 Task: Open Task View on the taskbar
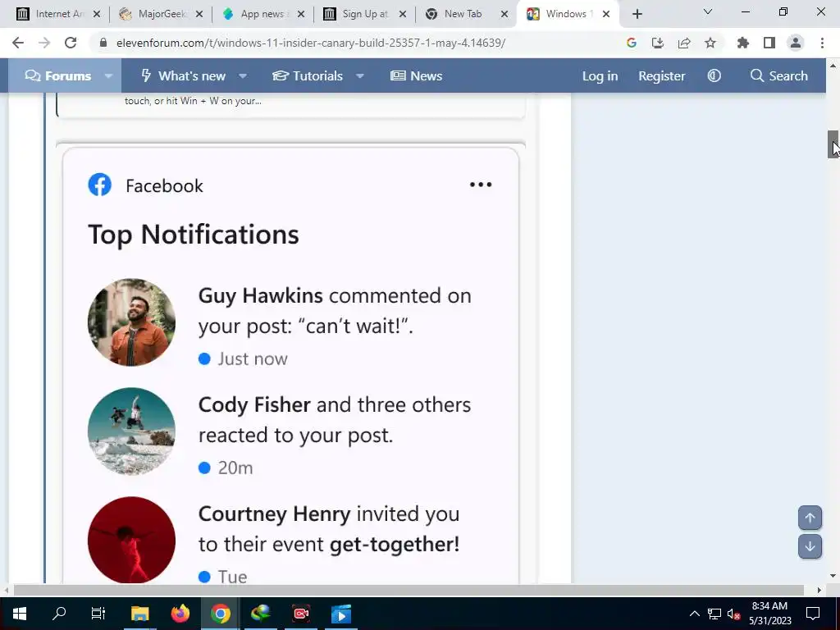tap(98, 614)
